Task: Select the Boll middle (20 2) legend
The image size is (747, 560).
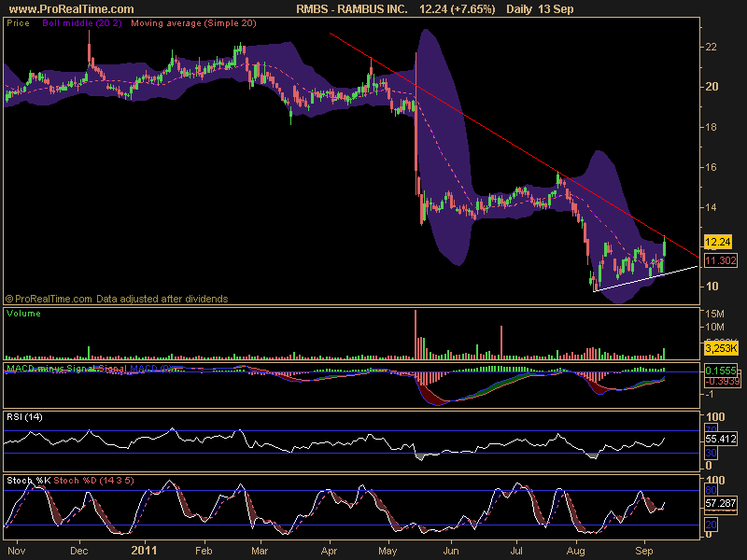Action: coord(82,23)
